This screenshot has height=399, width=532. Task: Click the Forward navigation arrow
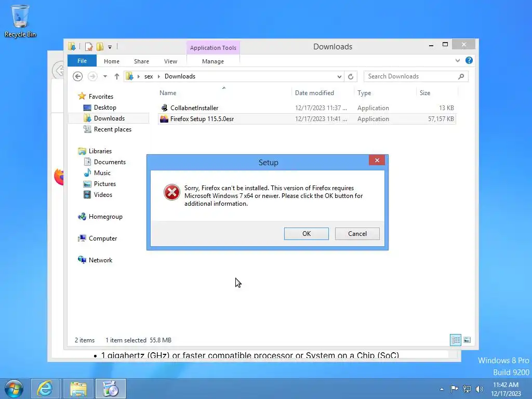coord(92,76)
